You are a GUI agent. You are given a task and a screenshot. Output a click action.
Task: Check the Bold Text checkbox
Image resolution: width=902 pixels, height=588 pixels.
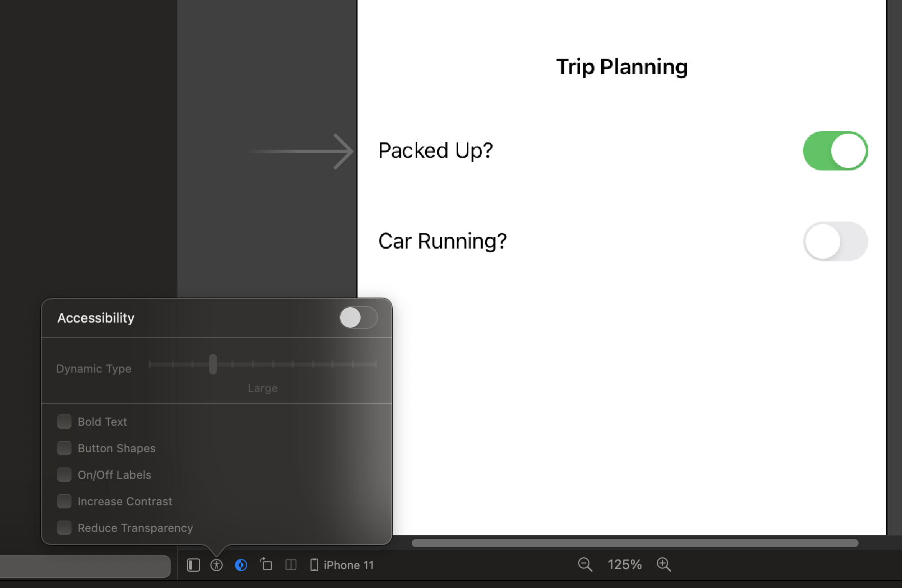pyautogui.click(x=64, y=422)
